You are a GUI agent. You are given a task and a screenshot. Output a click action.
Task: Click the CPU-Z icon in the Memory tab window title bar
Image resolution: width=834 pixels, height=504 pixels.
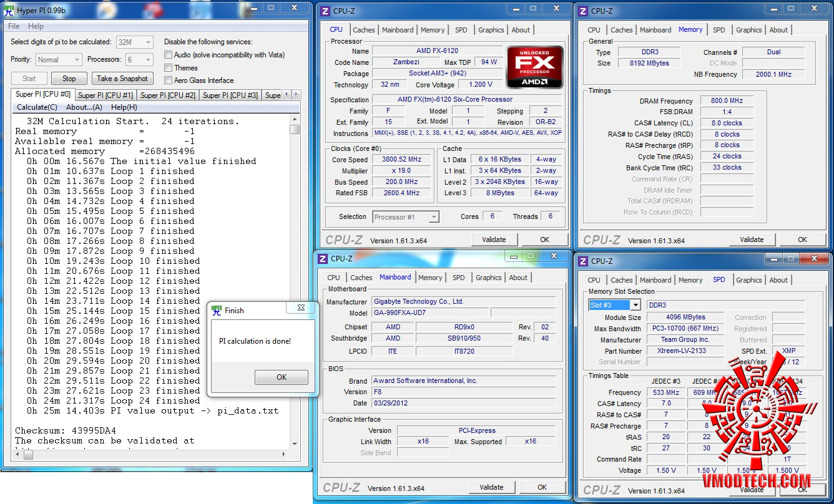pos(583,11)
